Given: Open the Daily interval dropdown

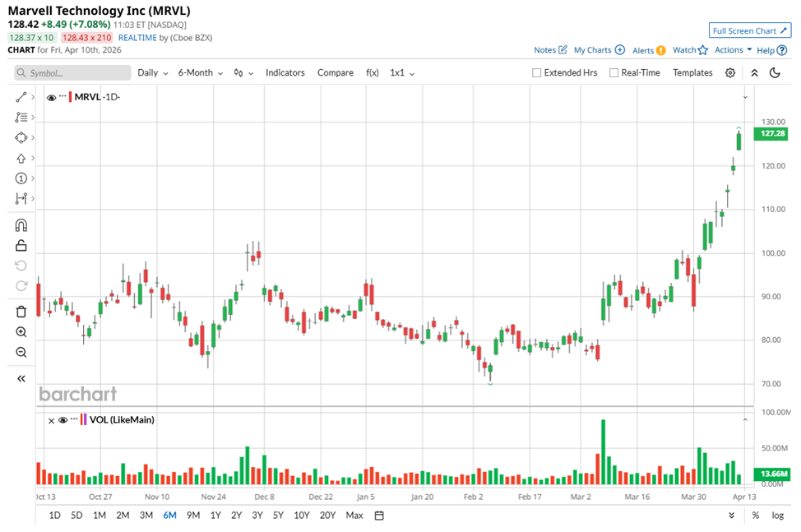Looking at the screenshot, I should tap(153, 73).
